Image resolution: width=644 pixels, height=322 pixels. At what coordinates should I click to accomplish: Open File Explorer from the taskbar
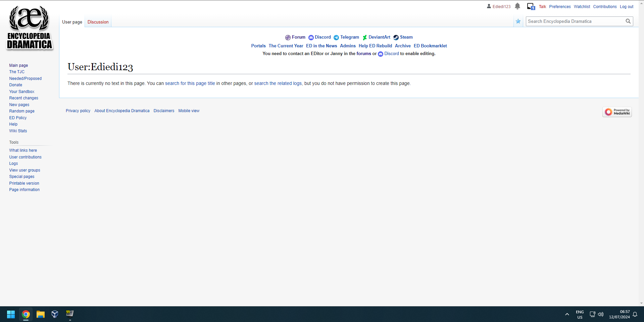pos(41,314)
